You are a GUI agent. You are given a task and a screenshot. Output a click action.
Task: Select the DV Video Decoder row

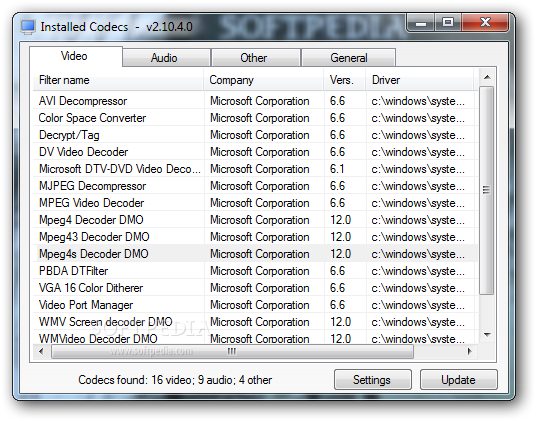coord(255,152)
